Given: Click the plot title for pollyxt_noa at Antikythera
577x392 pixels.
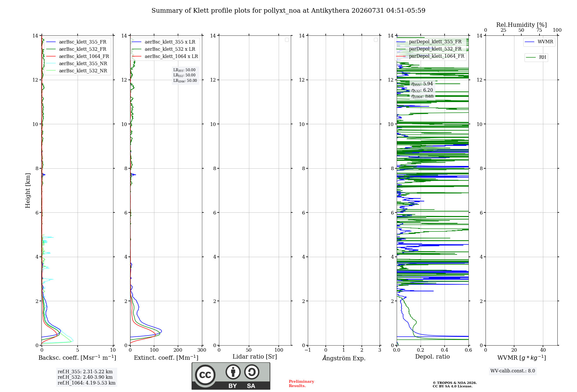Looking at the screenshot, I should (x=288, y=11).
